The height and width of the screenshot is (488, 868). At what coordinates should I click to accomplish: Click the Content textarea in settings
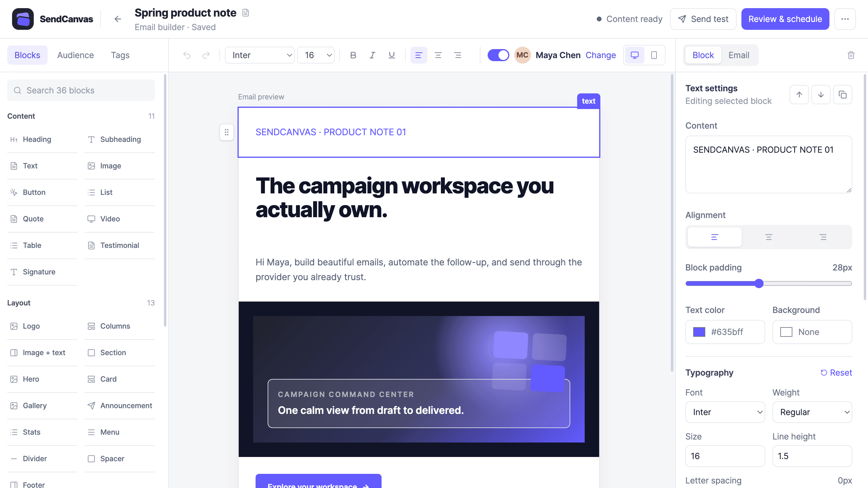tap(769, 164)
